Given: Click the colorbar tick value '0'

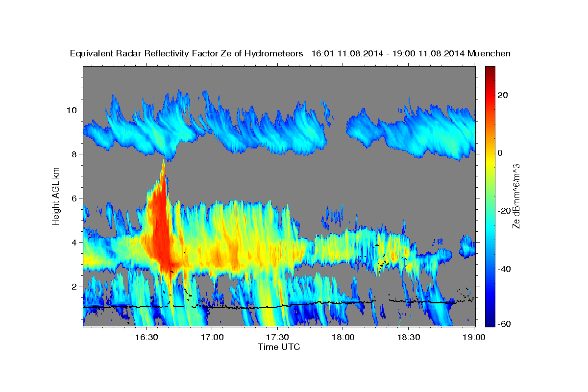Looking at the screenshot, I should (x=500, y=153).
